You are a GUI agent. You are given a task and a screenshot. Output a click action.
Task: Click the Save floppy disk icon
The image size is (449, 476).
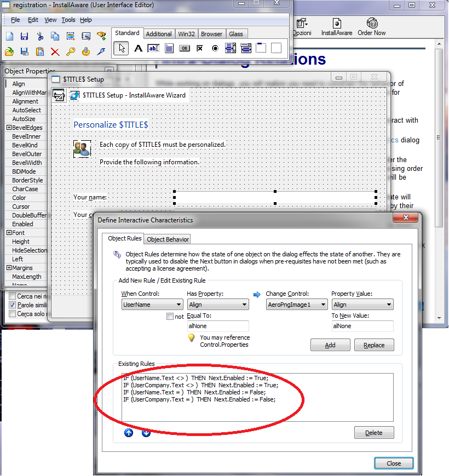point(24,36)
